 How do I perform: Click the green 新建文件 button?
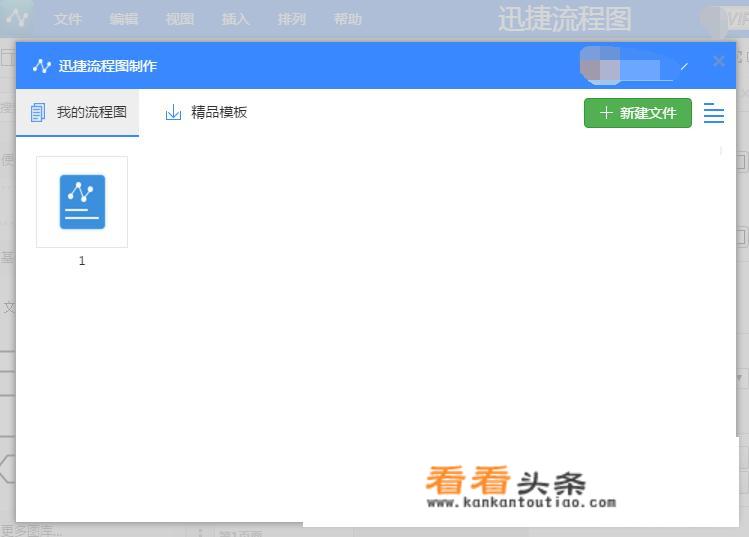[637, 113]
